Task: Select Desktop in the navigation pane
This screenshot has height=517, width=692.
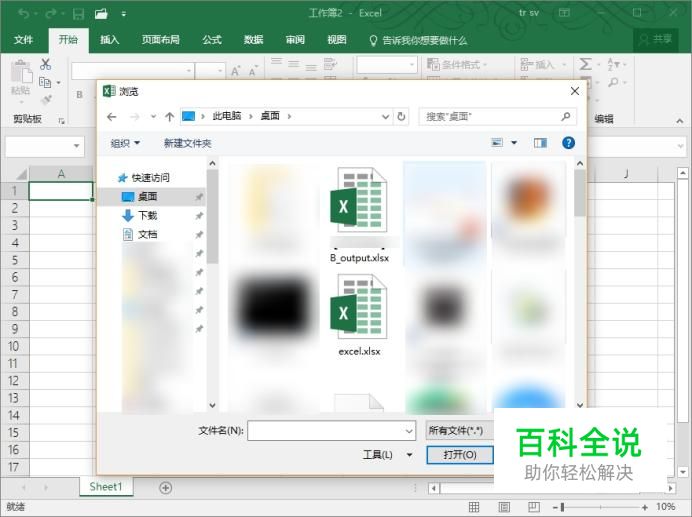Action: point(147,196)
